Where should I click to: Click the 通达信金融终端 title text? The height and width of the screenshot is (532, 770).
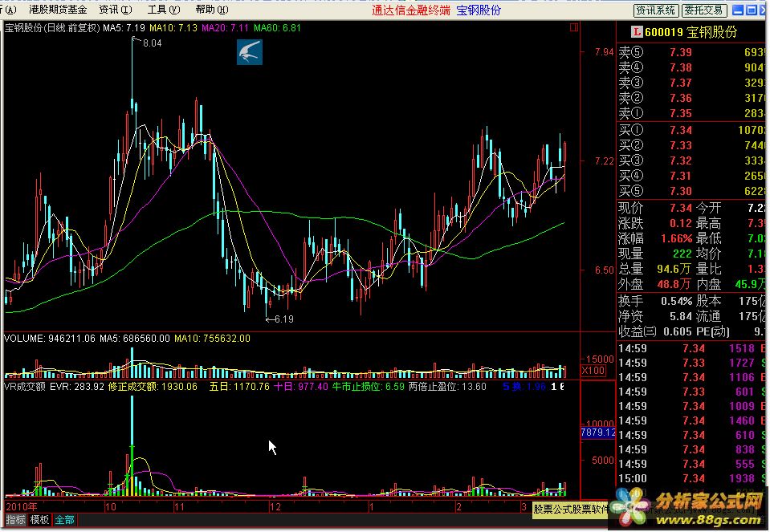click(410, 10)
